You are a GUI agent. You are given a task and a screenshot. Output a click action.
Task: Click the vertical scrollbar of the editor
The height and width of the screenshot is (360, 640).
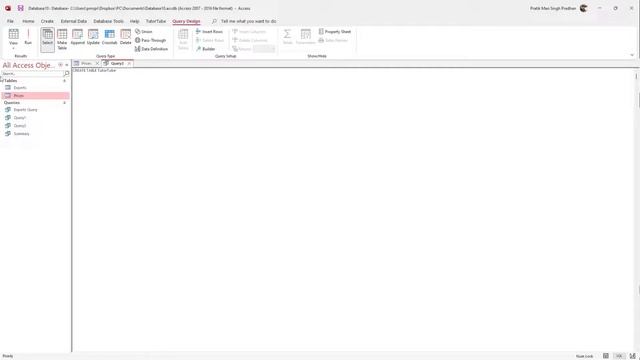coord(636,209)
